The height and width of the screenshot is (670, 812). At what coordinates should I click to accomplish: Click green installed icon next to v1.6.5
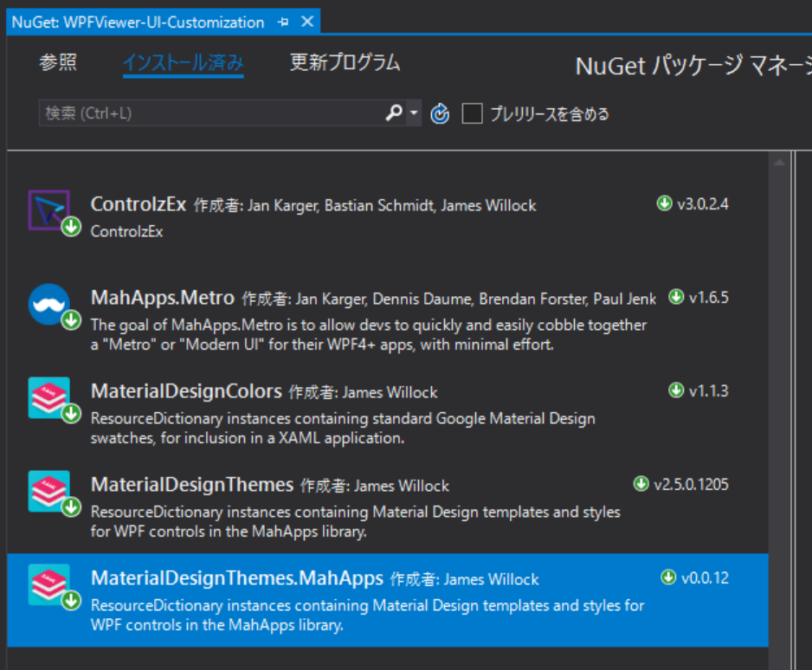pyautogui.click(x=676, y=297)
